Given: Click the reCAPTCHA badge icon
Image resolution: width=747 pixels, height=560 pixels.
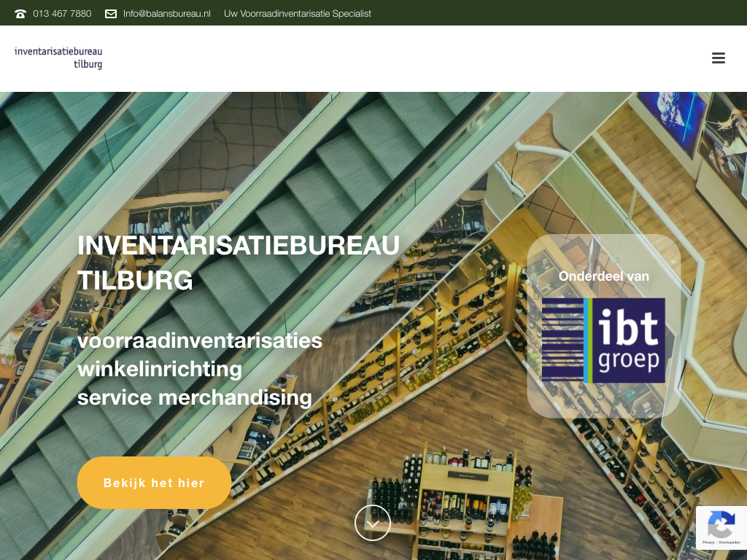Looking at the screenshot, I should point(721,524).
